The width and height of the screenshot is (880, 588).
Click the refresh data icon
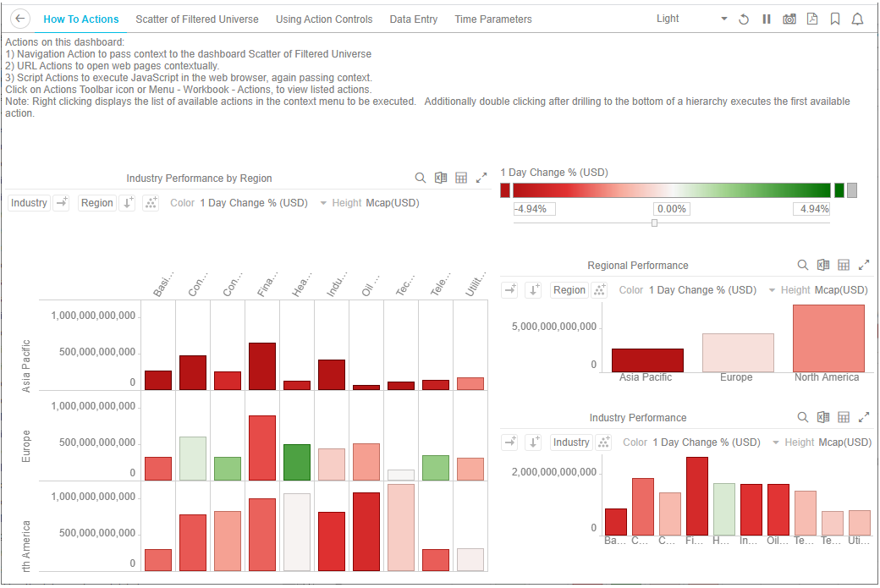coord(744,19)
